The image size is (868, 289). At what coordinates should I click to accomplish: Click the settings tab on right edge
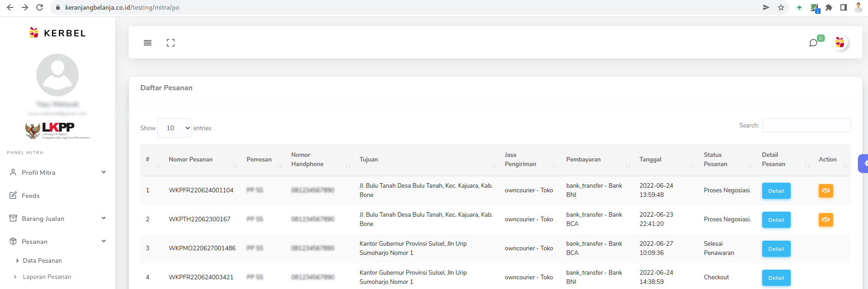pyautogui.click(x=864, y=163)
